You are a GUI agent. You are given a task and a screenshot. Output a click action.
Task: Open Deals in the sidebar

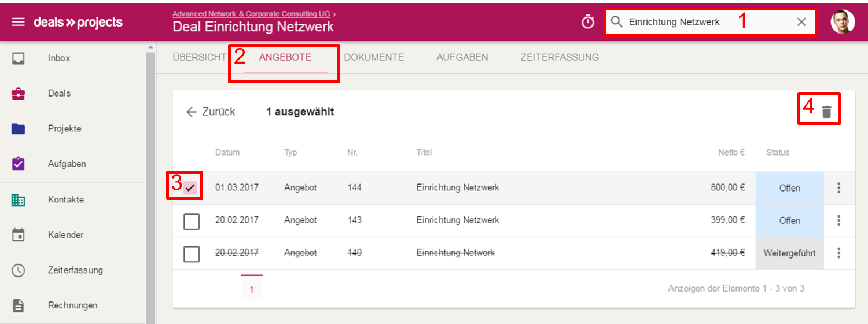click(59, 93)
